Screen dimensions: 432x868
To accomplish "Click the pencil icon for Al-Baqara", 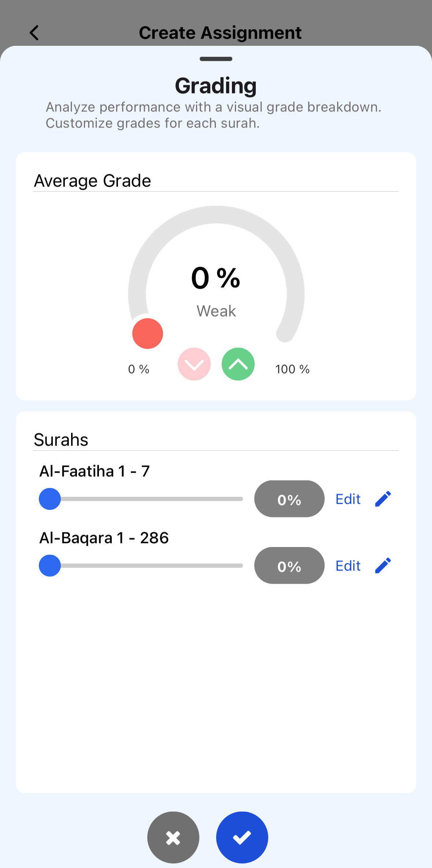I will coord(383,566).
